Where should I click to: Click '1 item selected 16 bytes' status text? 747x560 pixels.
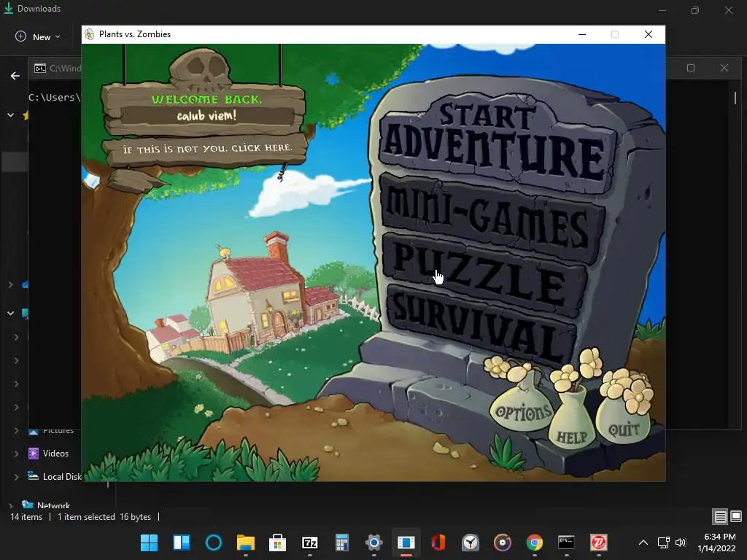(x=104, y=517)
